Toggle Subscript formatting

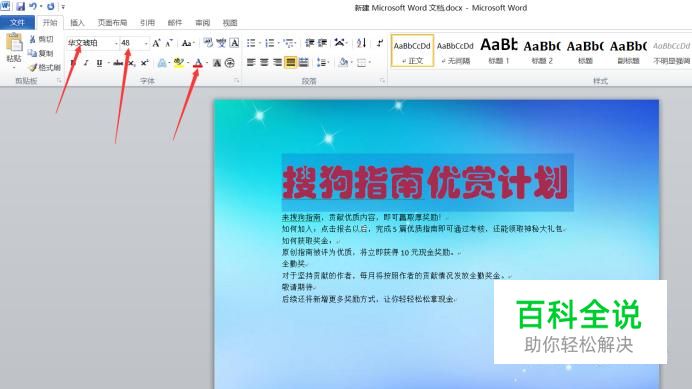131,63
